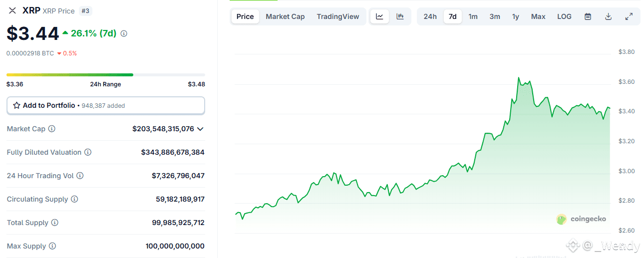Select the Price tab

click(x=245, y=16)
